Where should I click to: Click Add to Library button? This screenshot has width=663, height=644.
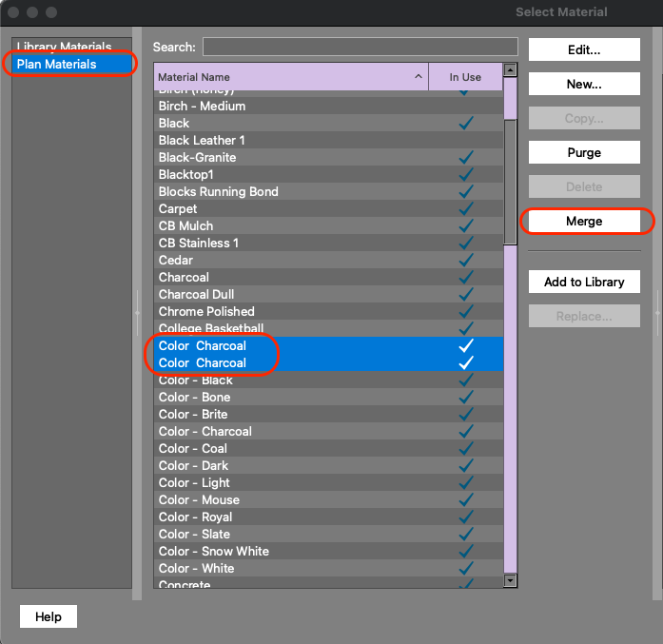tap(584, 283)
